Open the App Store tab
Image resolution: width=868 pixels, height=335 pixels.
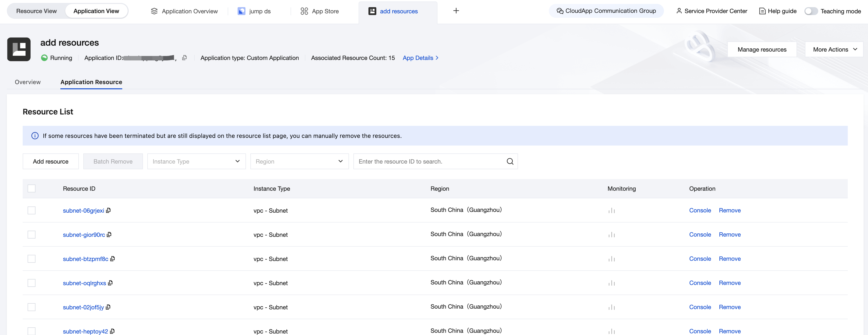pos(319,11)
